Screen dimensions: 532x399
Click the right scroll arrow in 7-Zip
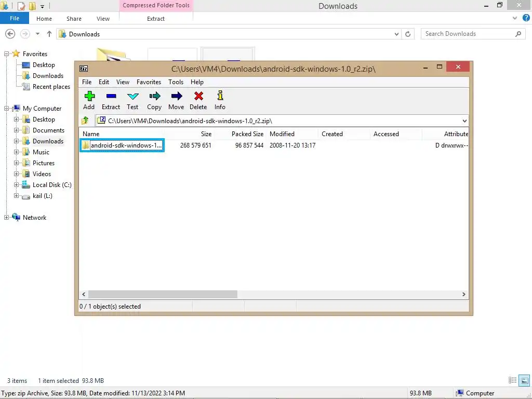pos(464,294)
